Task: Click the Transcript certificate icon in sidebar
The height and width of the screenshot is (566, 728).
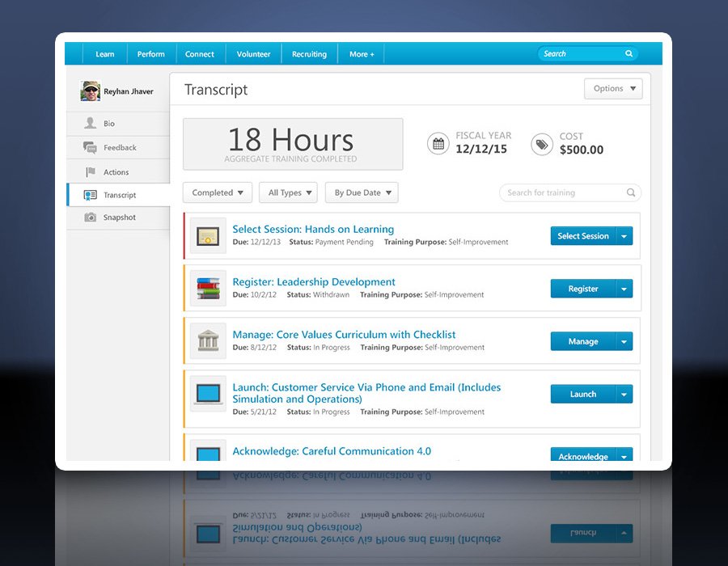Action: tap(90, 196)
